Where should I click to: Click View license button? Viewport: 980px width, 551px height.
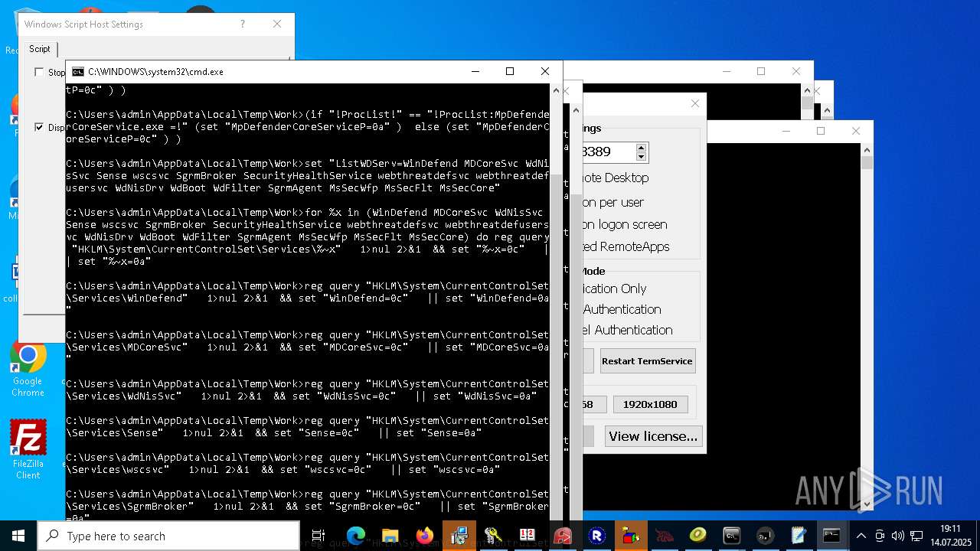click(653, 436)
